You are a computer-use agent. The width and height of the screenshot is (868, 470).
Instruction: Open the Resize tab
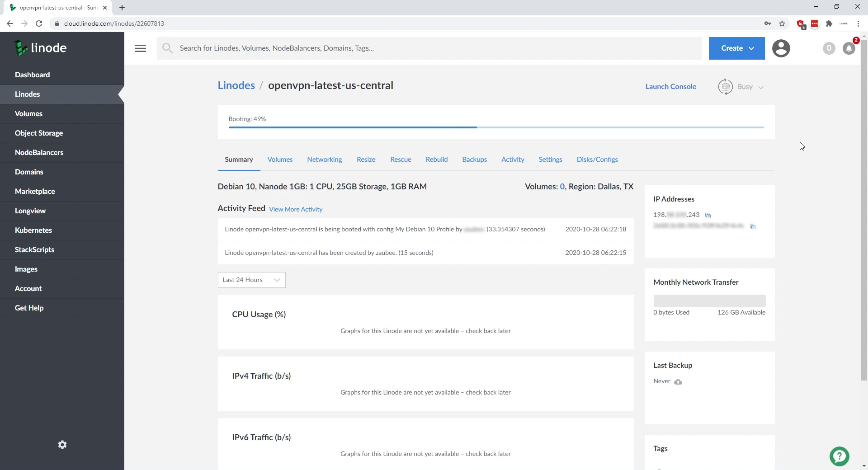(x=366, y=160)
